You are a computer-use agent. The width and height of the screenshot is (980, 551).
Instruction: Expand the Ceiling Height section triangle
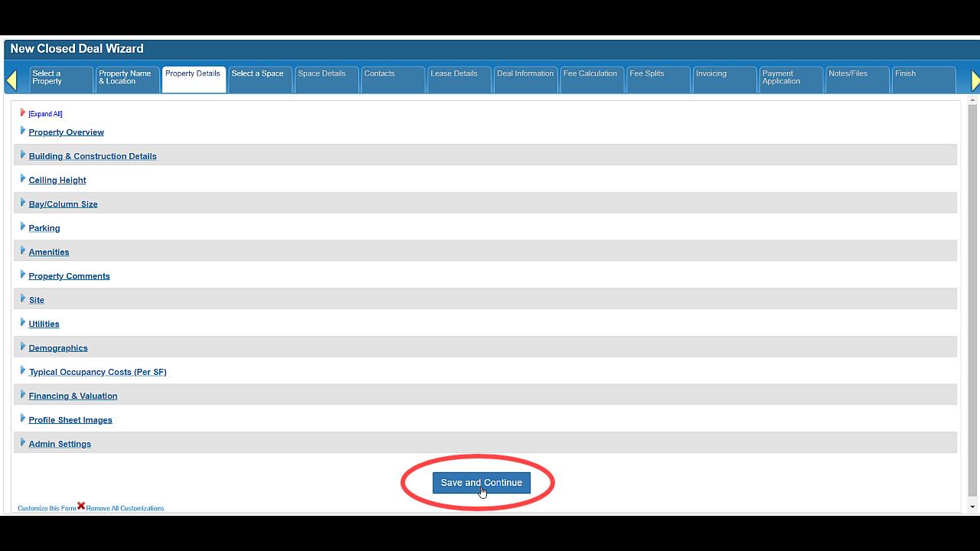tap(23, 179)
